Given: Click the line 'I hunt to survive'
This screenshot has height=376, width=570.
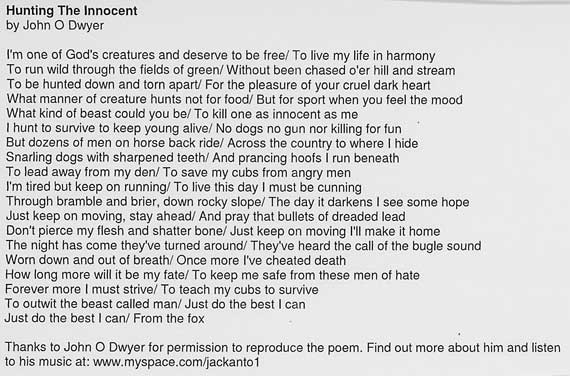Looking at the screenshot, I should [x=204, y=129].
